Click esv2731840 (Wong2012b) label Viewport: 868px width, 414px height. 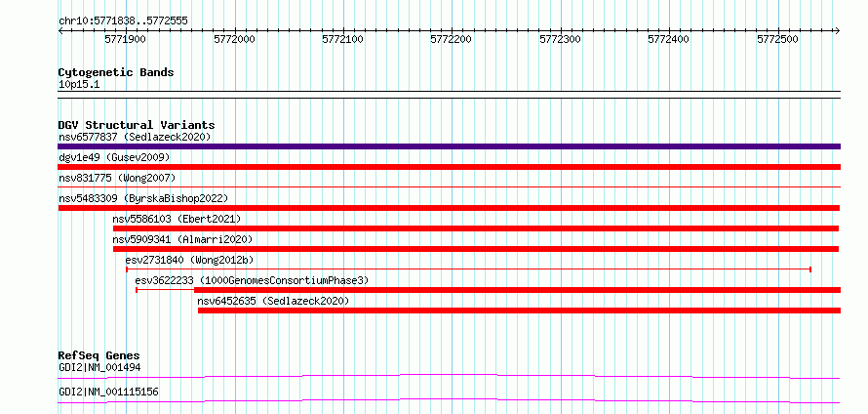click(189, 260)
